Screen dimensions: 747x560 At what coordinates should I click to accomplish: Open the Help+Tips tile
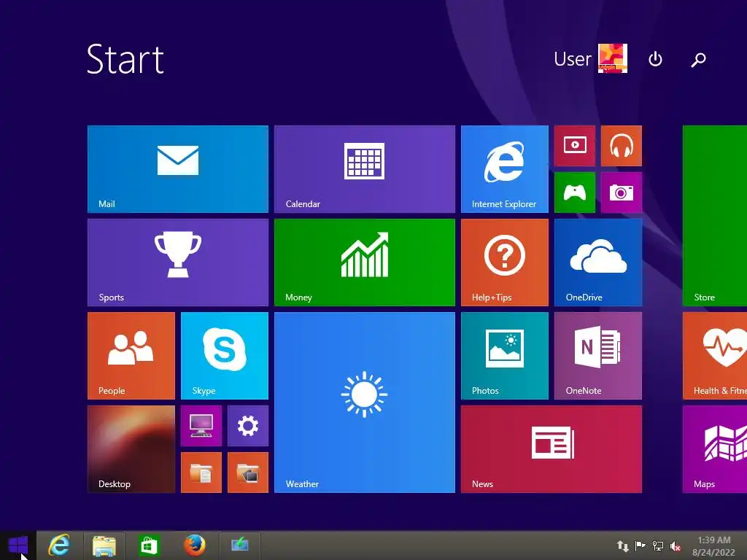tap(505, 262)
